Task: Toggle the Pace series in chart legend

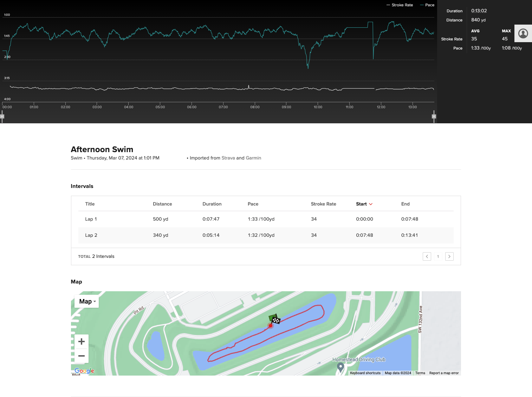Action: (427, 5)
